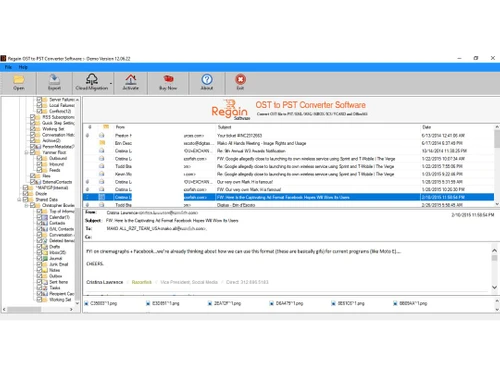
Task: Click the Journal folder icon in tree
Action: (x=45, y=258)
